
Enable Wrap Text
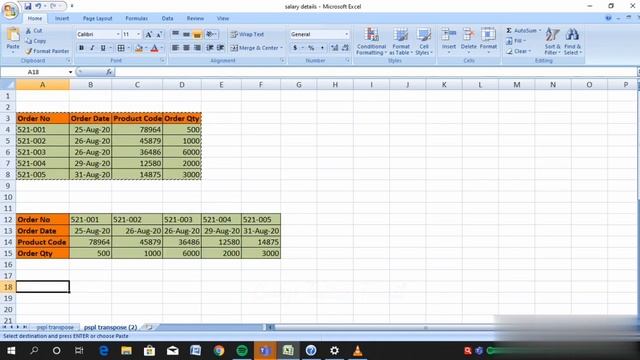[x=247, y=34]
